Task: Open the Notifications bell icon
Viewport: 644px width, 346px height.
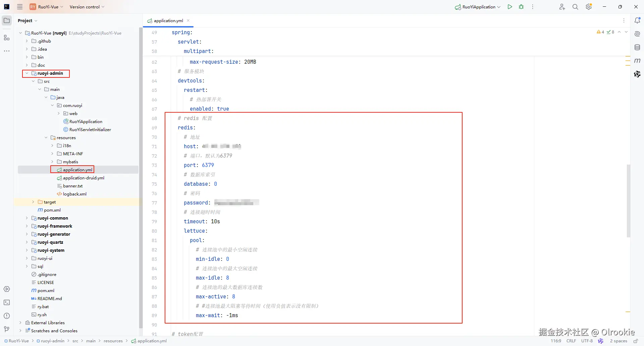Action: [x=637, y=20]
